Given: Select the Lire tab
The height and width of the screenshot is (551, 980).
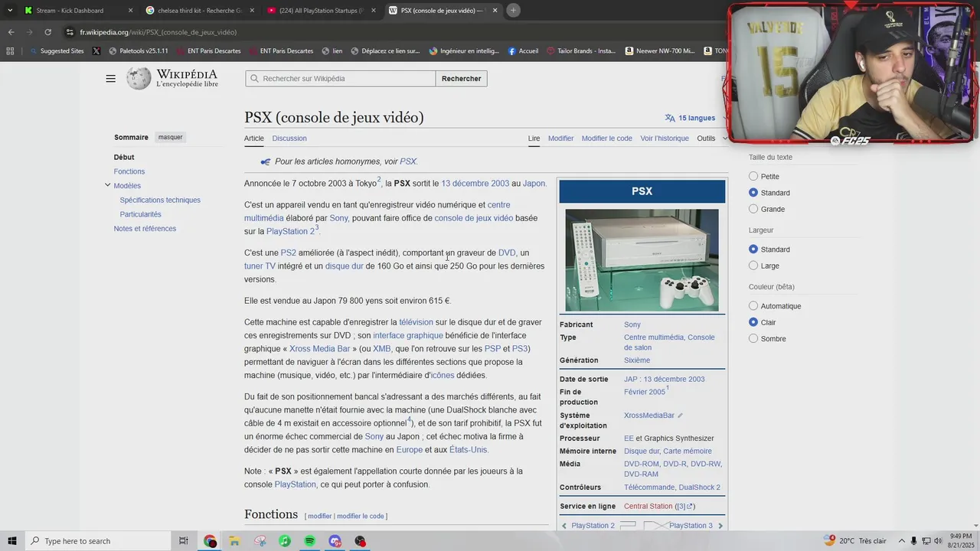Looking at the screenshot, I should tap(534, 139).
